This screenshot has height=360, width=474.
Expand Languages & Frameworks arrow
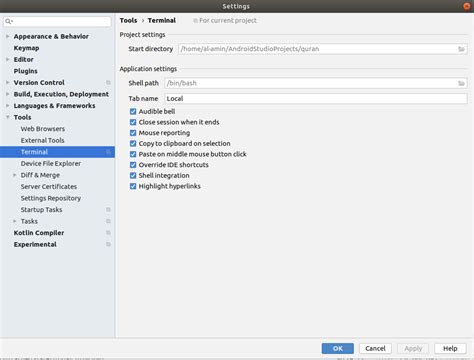pyautogui.click(x=8, y=106)
